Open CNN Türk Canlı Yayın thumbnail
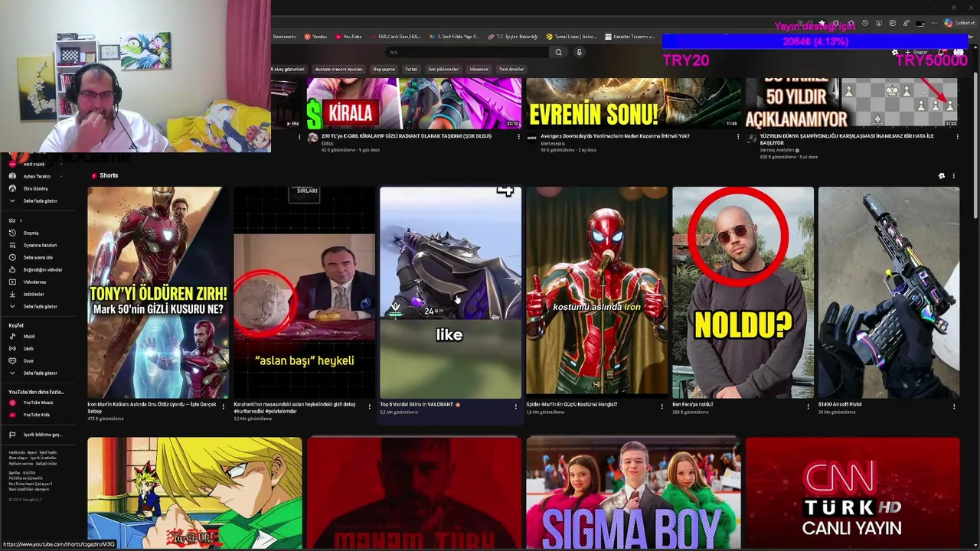Image resolution: width=980 pixels, height=551 pixels. [x=852, y=493]
